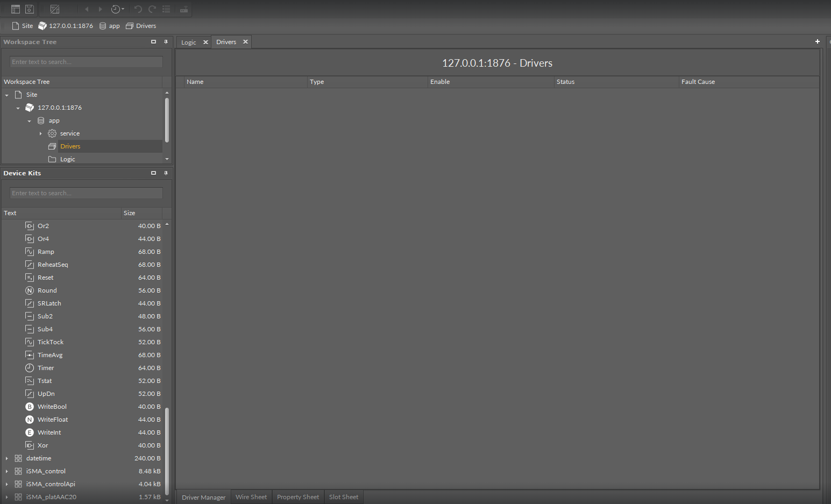The height and width of the screenshot is (504, 831).
Task: Click the service gear icon in tree
Action: [x=52, y=133]
